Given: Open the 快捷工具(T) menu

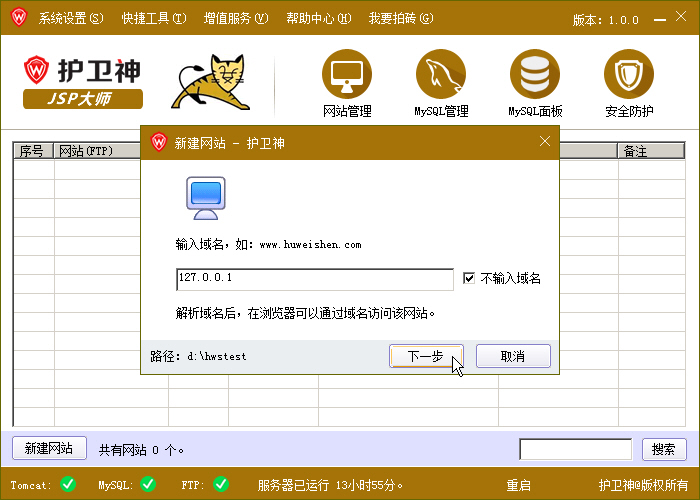Looking at the screenshot, I should pyautogui.click(x=154, y=18).
